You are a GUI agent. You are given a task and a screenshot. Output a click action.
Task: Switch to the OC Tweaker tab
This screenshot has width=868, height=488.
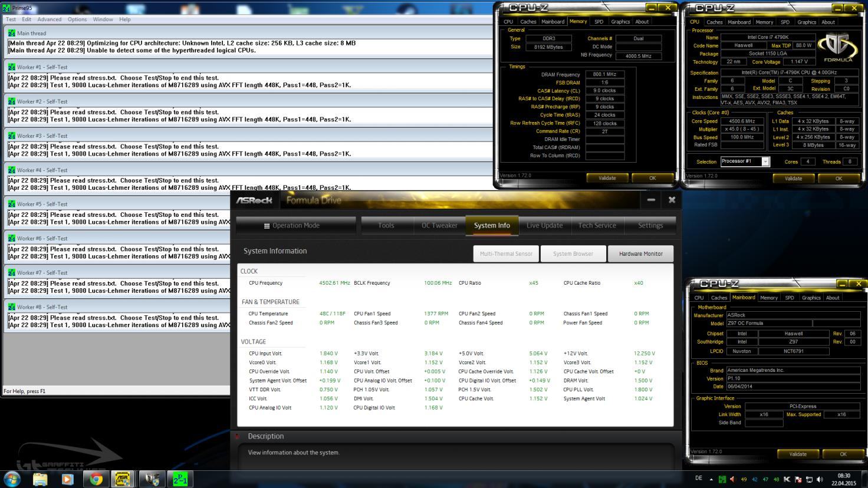click(x=439, y=225)
